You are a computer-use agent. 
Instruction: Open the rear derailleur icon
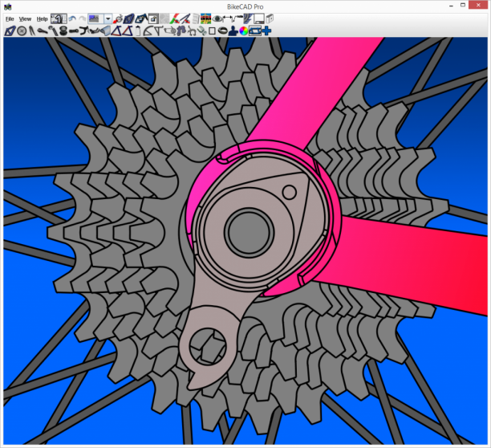pyautogui.click(x=181, y=31)
